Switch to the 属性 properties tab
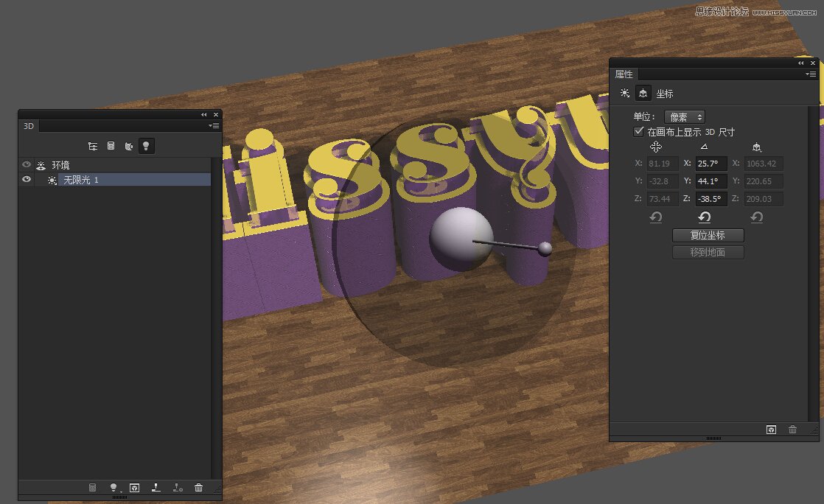The image size is (824, 504). (624, 74)
